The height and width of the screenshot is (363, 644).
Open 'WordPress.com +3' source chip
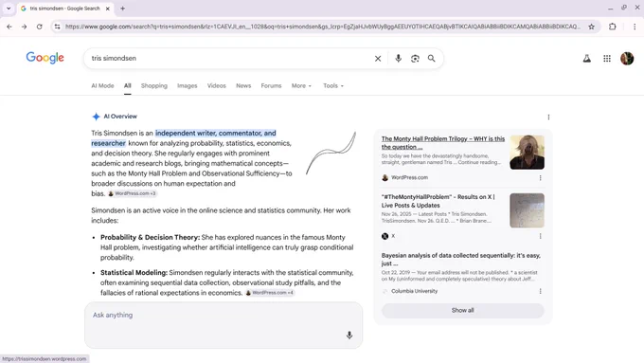click(132, 193)
